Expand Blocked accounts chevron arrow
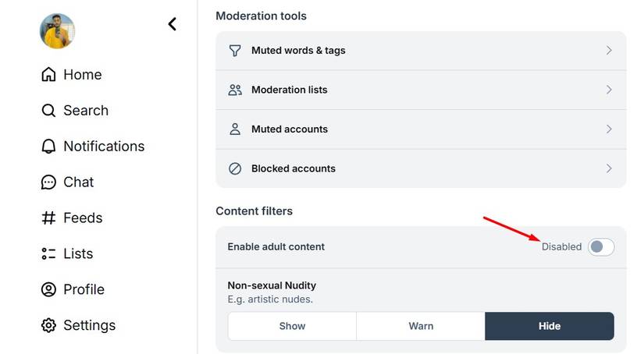 [x=609, y=168]
